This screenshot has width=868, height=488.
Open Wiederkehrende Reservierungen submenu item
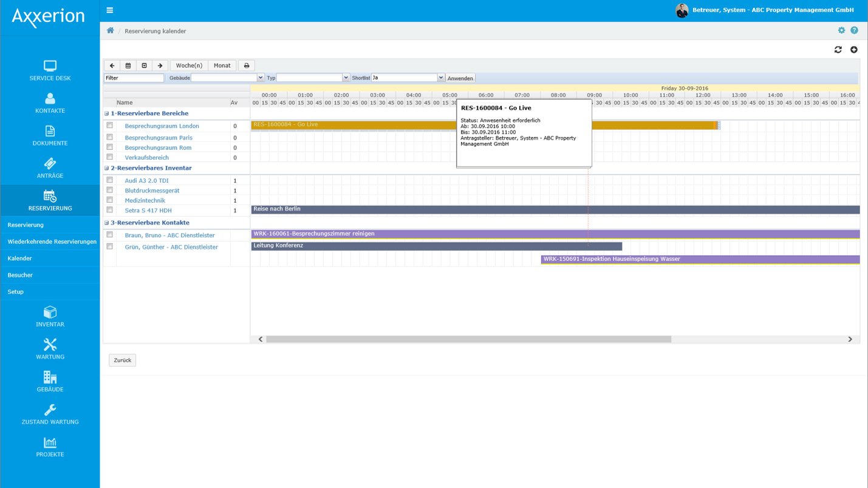click(x=50, y=242)
